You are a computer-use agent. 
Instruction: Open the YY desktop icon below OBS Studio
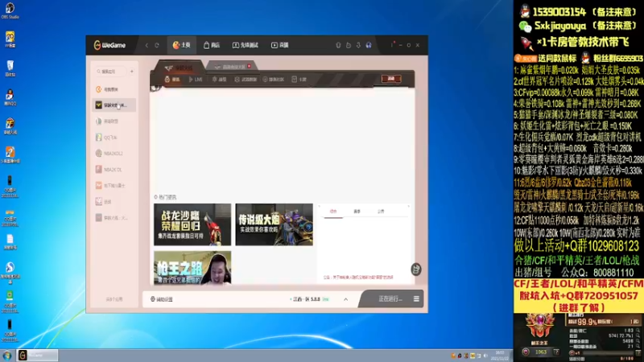[10, 39]
